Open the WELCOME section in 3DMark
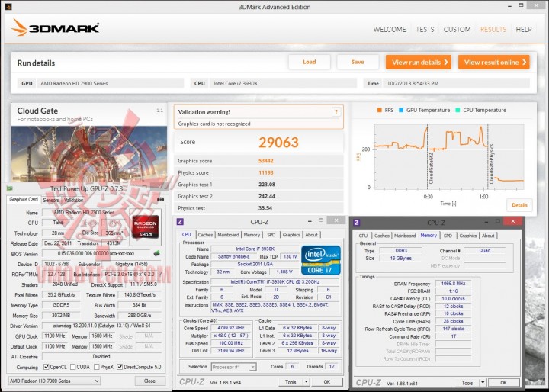 [390, 30]
